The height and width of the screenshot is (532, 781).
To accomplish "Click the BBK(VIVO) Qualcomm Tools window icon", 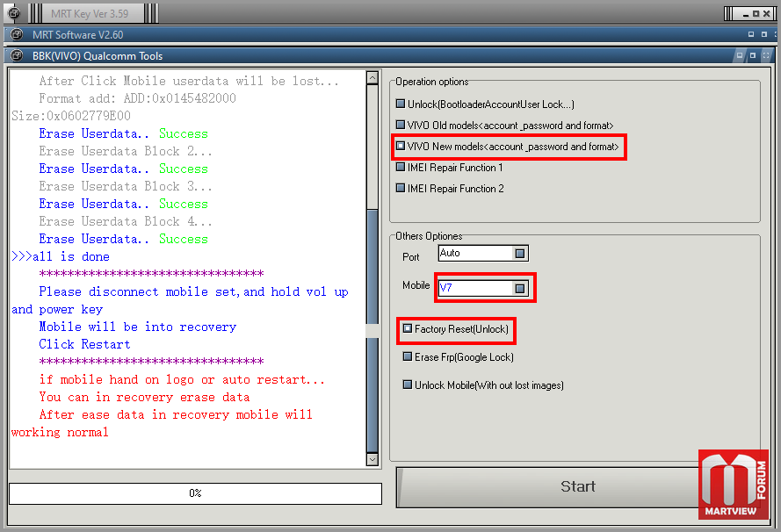I will click(x=17, y=55).
